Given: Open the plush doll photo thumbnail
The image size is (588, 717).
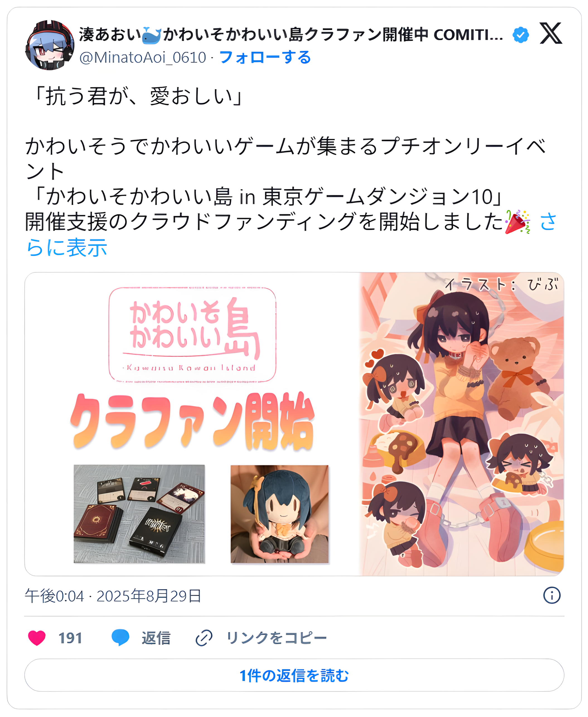Looking at the screenshot, I should (x=279, y=514).
